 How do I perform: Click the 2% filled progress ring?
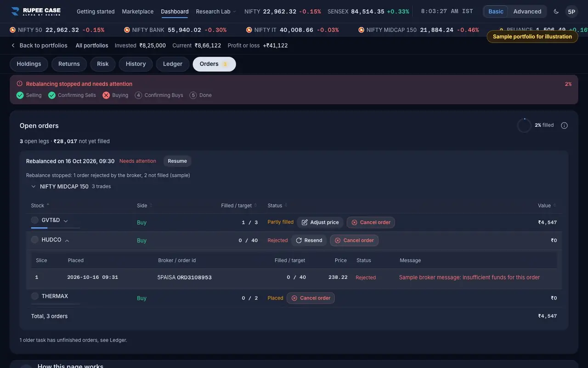coord(524,126)
